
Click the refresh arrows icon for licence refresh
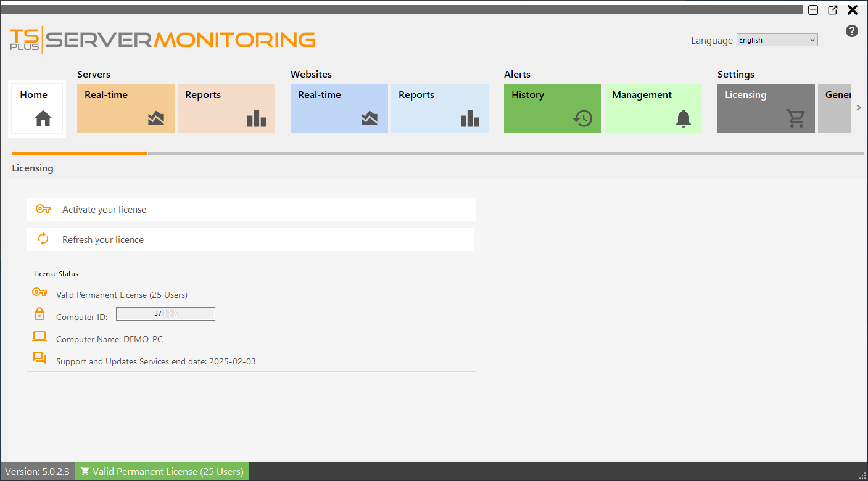click(43, 239)
